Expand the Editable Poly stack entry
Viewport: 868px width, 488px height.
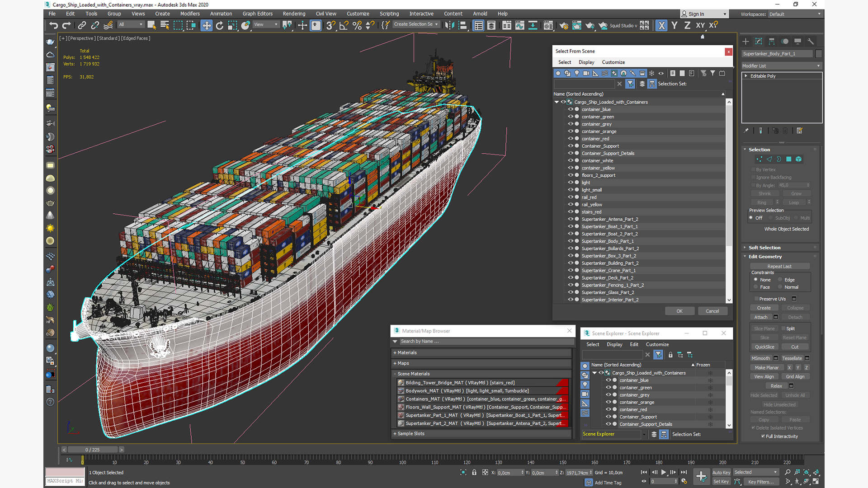tap(746, 76)
